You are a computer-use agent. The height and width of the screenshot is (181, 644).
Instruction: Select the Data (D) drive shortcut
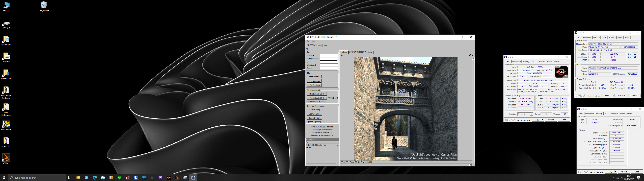6,25
